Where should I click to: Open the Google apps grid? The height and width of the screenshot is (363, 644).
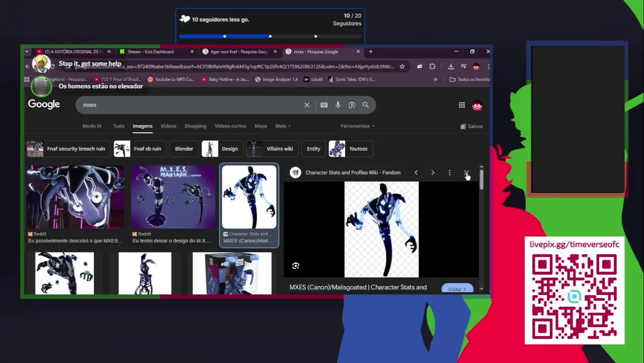coord(462,105)
